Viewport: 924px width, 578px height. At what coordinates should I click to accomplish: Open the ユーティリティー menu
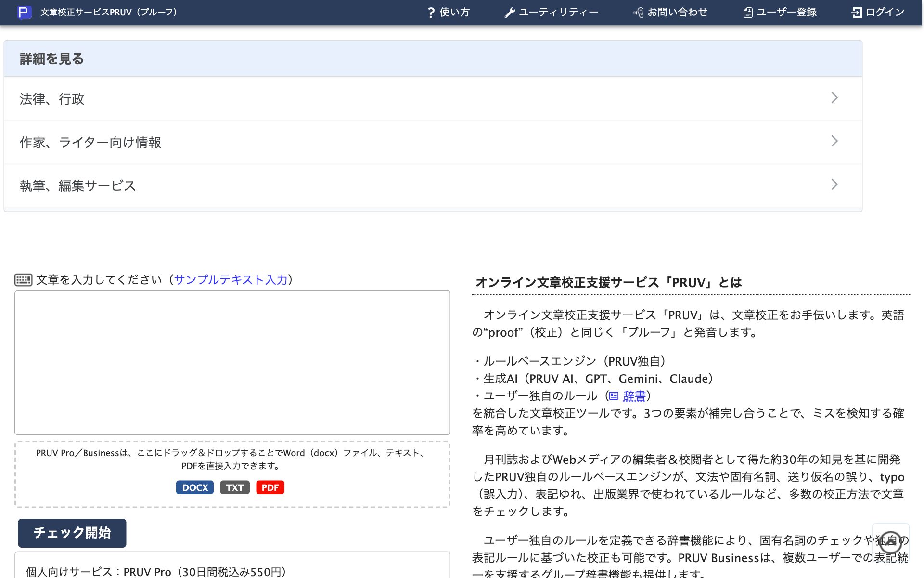point(551,12)
